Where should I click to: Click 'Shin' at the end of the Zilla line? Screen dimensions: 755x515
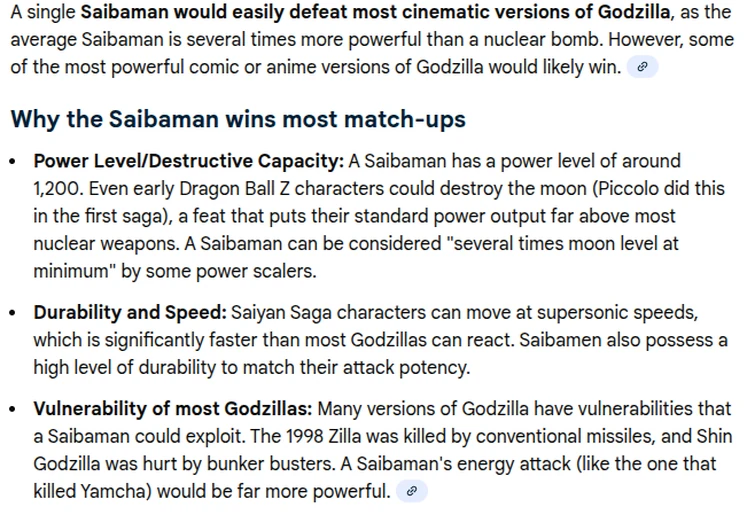point(714,436)
